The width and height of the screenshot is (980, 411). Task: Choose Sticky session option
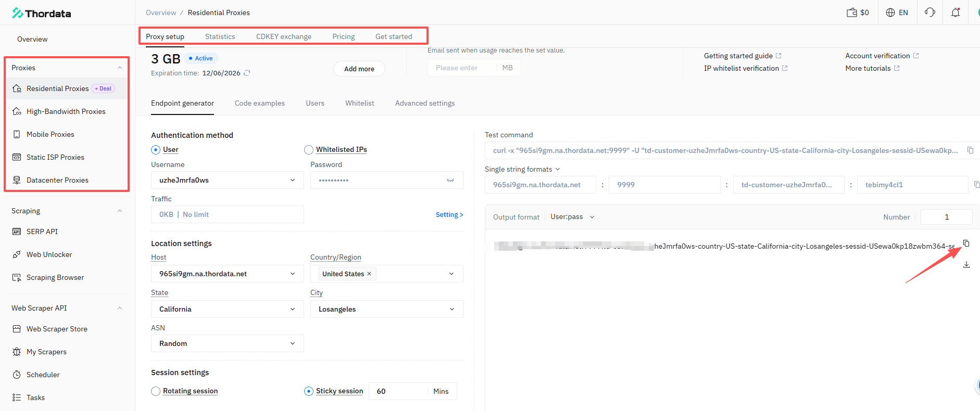tap(309, 391)
